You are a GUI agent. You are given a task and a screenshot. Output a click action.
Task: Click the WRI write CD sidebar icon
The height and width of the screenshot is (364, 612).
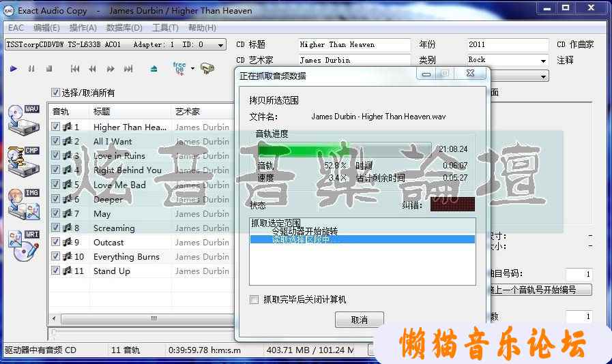(24, 245)
